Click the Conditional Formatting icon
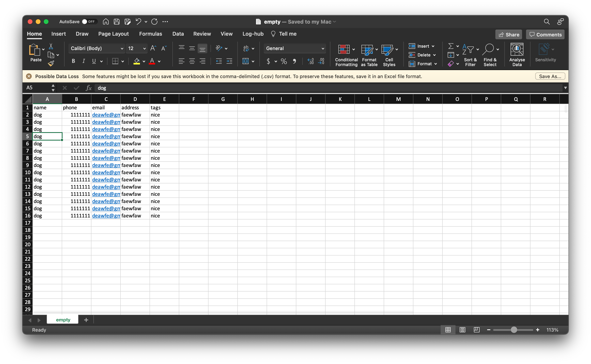 pos(344,50)
